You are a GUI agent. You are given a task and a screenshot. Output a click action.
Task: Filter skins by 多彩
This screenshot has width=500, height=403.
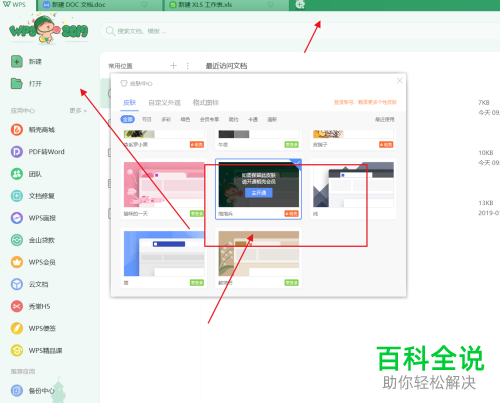coord(166,119)
